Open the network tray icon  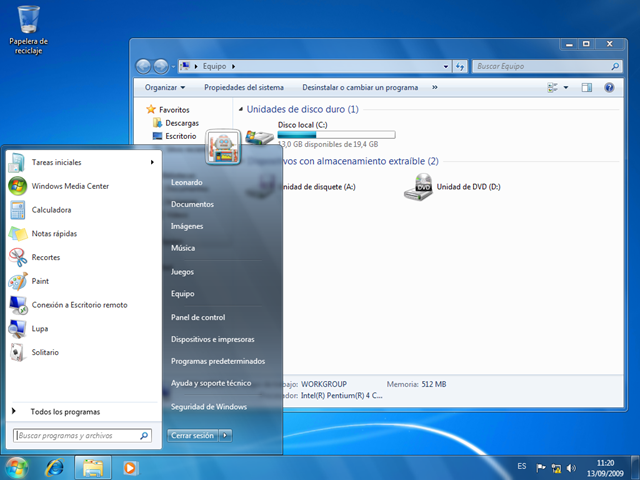click(556, 468)
